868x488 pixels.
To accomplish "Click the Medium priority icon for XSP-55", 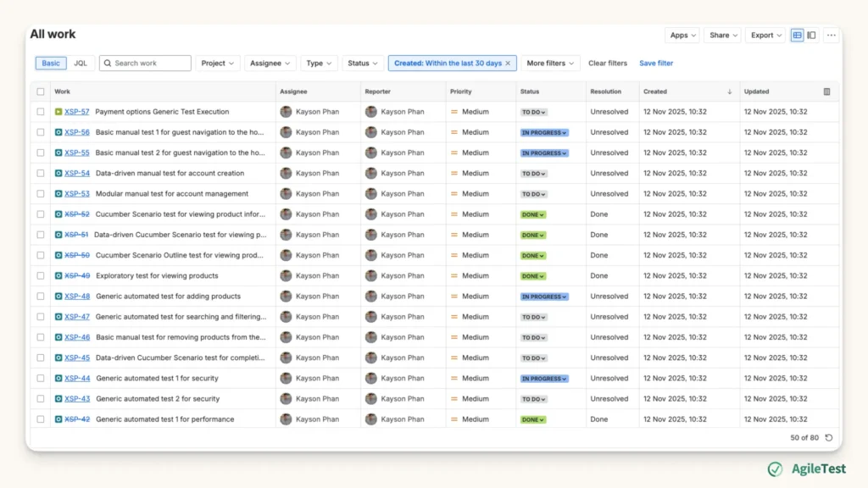I will point(454,152).
